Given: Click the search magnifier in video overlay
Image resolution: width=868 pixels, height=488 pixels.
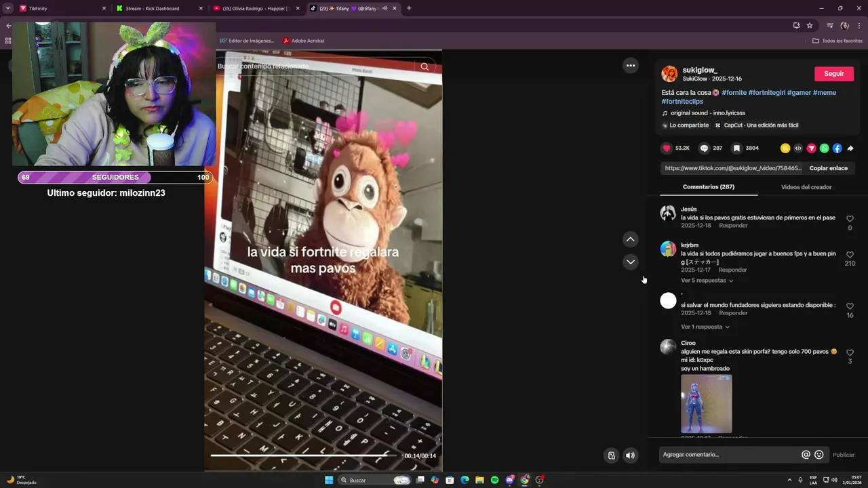Looking at the screenshot, I should pyautogui.click(x=425, y=66).
